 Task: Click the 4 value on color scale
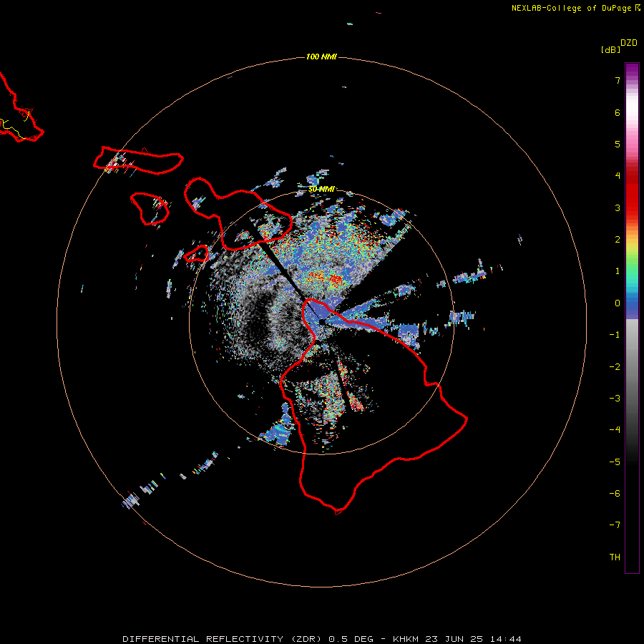(618, 176)
